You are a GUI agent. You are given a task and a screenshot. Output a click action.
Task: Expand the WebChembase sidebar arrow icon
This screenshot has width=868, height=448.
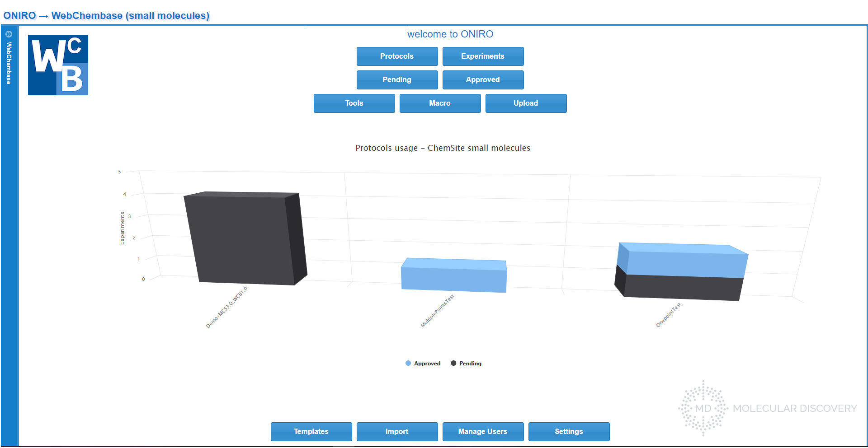click(x=9, y=34)
